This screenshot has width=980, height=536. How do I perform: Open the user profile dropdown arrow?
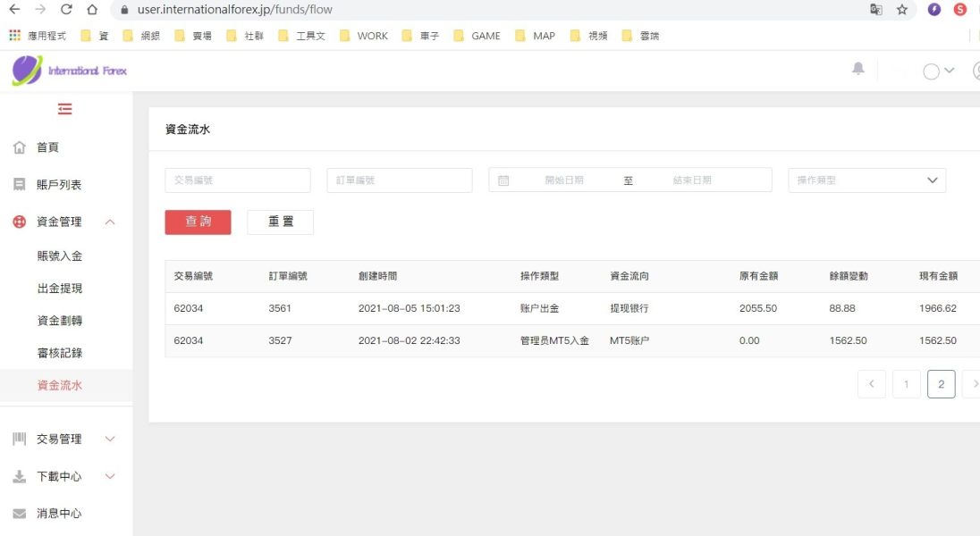pyautogui.click(x=950, y=71)
